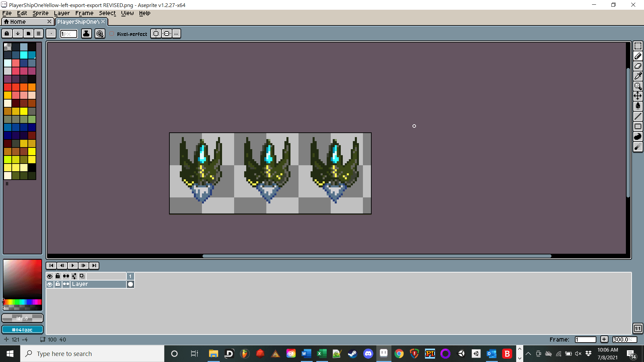Select the Move tool
644x362 pixels.
pos(638,96)
